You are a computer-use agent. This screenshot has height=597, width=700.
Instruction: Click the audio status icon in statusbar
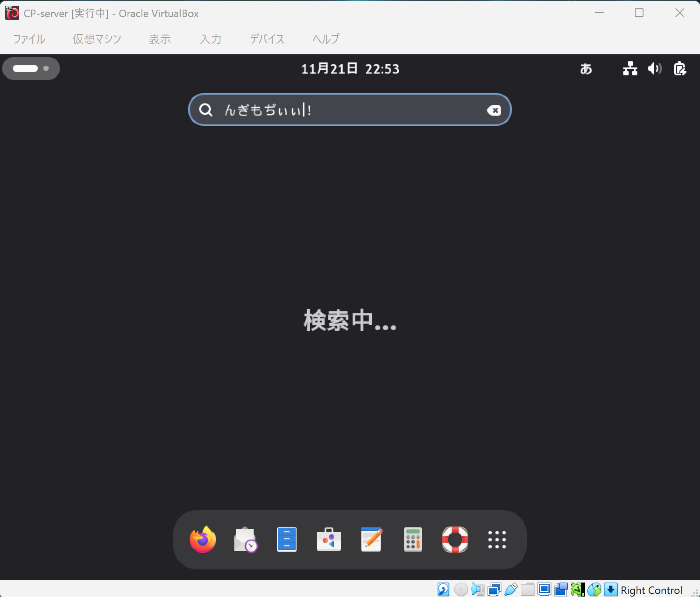coord(478,590)
